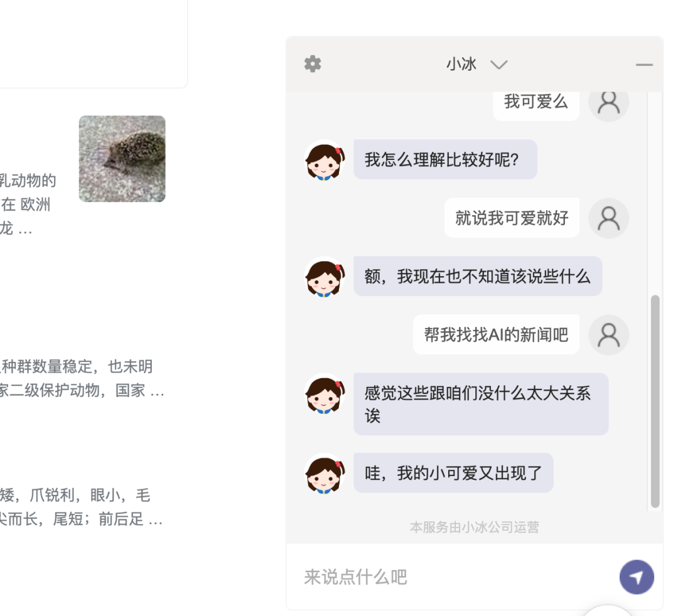Screen dimensions: 678x616
Task: Click the 本服务由小冰公司运营 footer text
Action: pos(475,527)
